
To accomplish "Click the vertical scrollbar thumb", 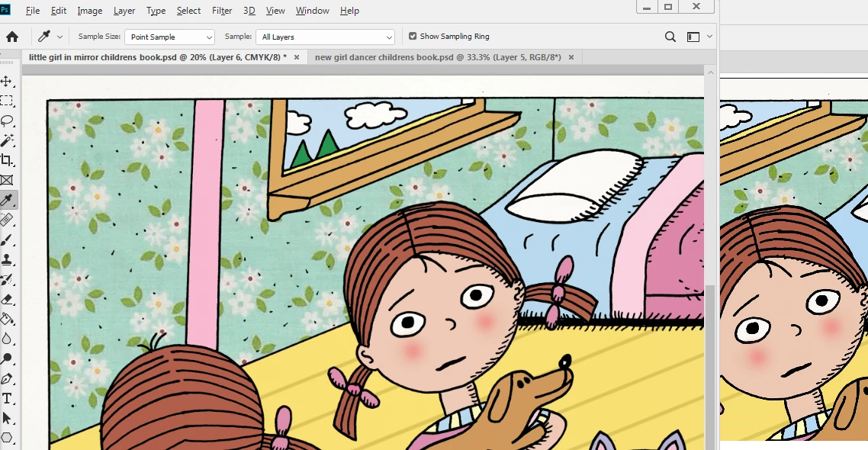I will click(711, 366).
